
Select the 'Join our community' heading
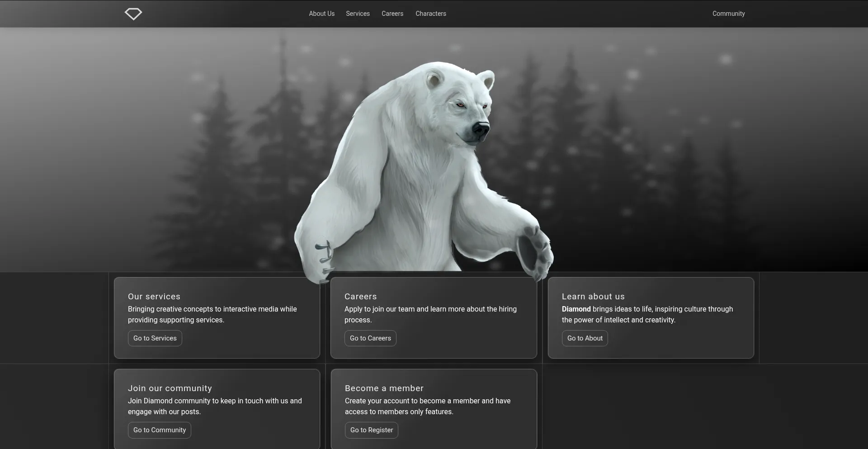(170, 388)
